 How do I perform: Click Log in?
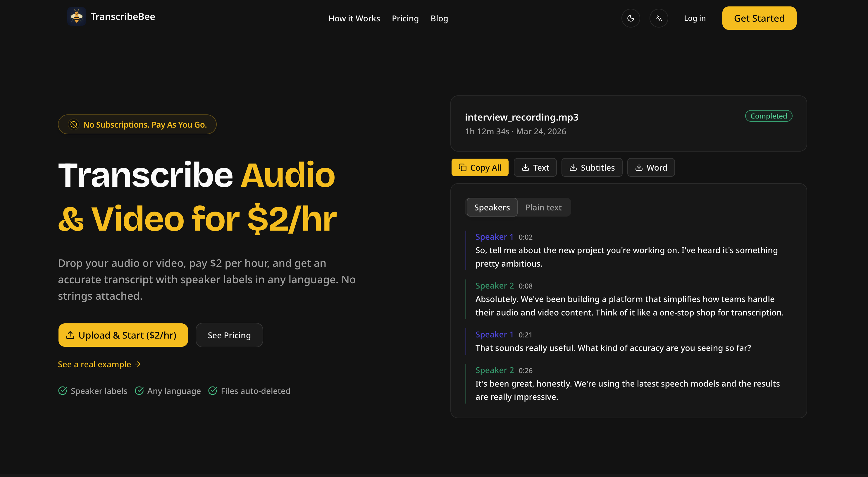695,18
